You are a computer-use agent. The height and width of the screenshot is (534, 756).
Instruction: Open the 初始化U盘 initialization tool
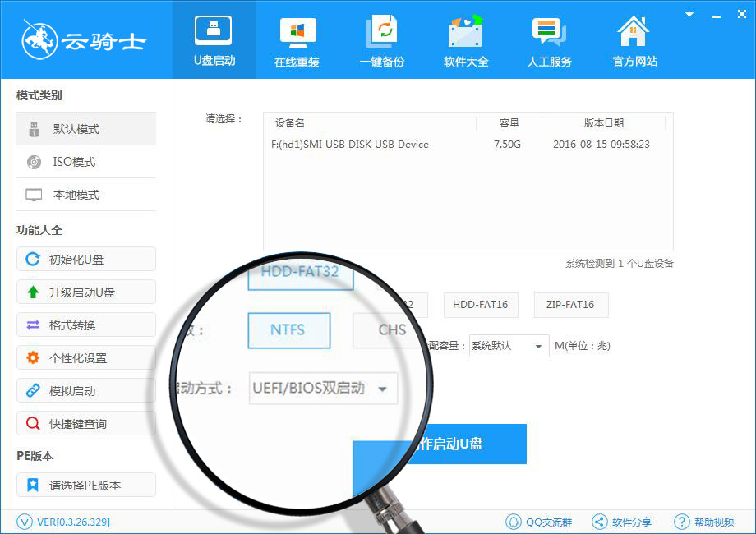pyautogui.click(x=85, y=259)
